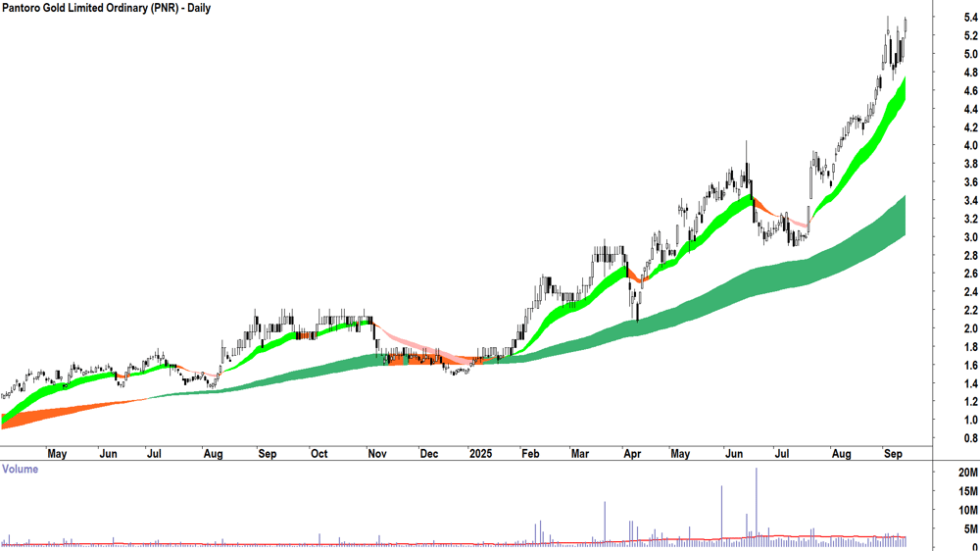Click the May 2025 label on the time axis
The height and width of the screenshot is (551, 980).
680,453
